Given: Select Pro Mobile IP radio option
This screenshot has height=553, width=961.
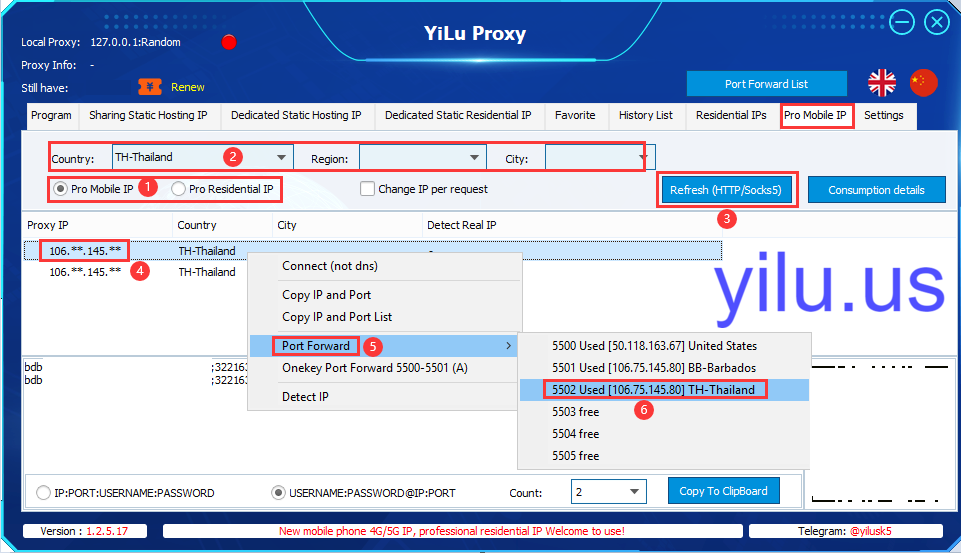Looking at the screenshot, I should click(x=60, y=189).
